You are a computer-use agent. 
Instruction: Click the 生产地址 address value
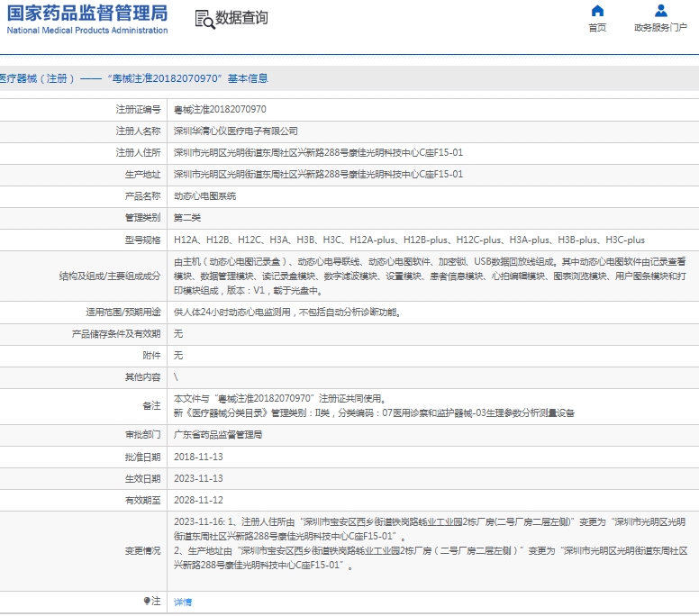[318, 175]
